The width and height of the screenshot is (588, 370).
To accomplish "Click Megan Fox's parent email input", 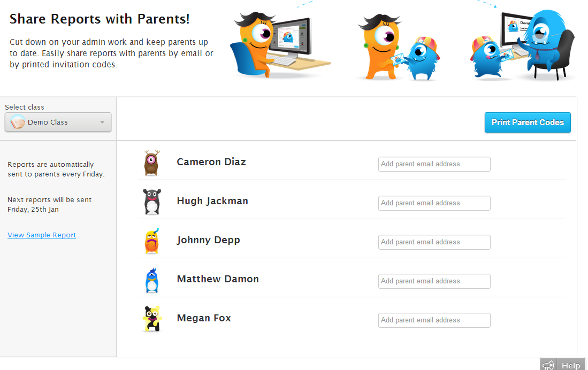I will 434,320.
